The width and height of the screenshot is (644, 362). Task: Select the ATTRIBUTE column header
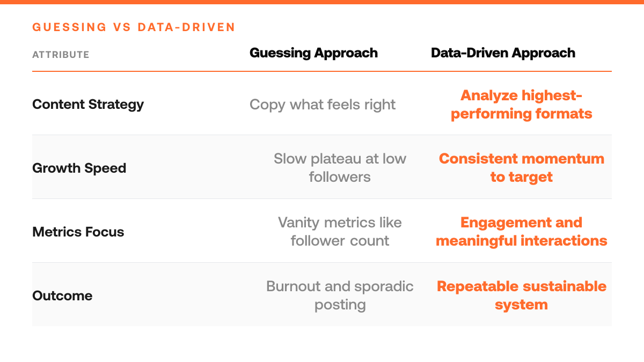61,55
